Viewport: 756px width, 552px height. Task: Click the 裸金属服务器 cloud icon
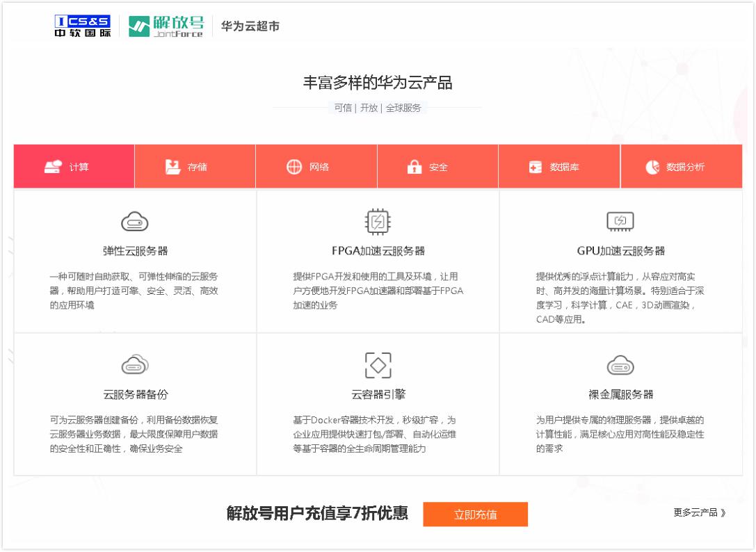coord(620,366)
